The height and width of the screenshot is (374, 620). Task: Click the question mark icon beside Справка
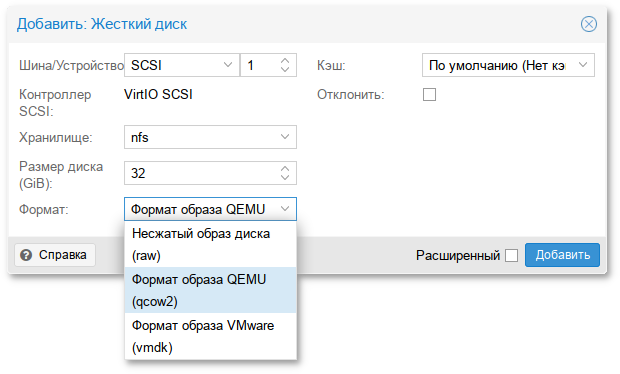26,255
